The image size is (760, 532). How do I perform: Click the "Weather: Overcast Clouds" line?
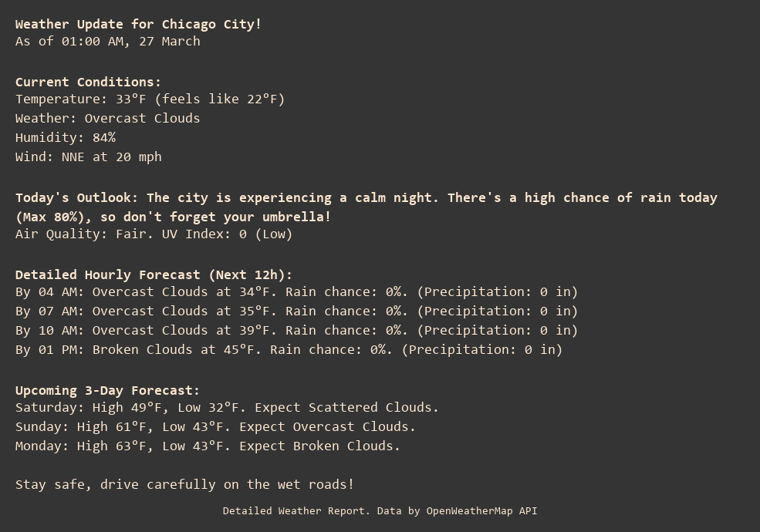(x=107, y=119)
